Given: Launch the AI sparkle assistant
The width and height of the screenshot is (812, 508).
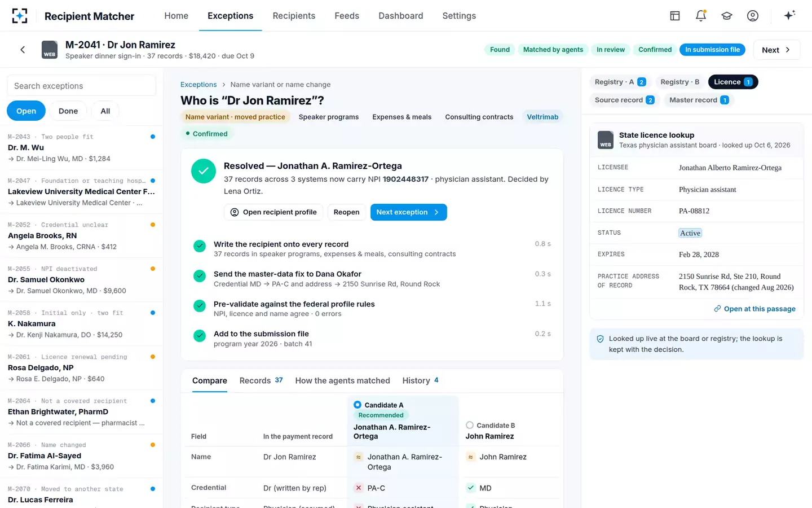Looking at the screenshot, I should 789,15.
